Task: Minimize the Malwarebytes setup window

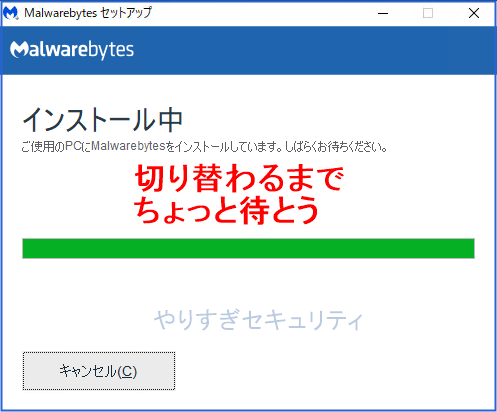Action: click(383, 13)
